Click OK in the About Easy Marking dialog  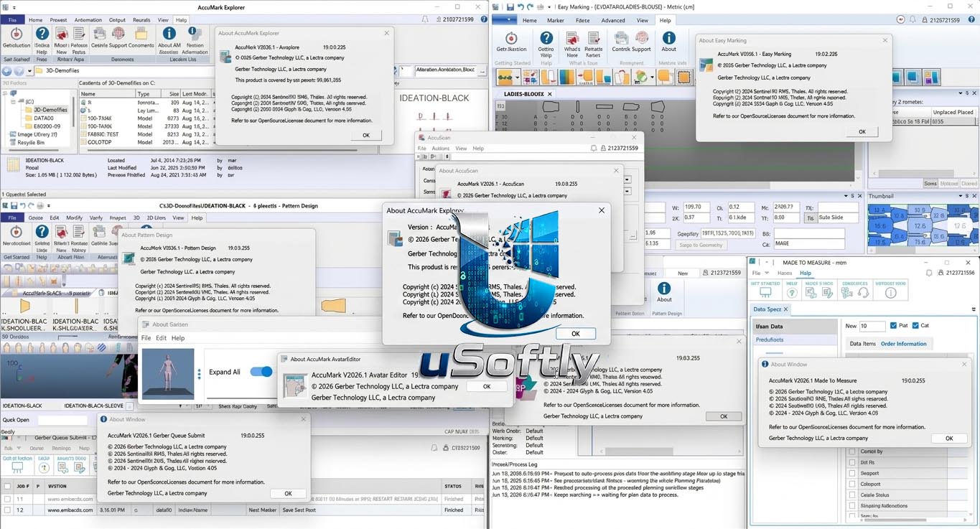862,131
